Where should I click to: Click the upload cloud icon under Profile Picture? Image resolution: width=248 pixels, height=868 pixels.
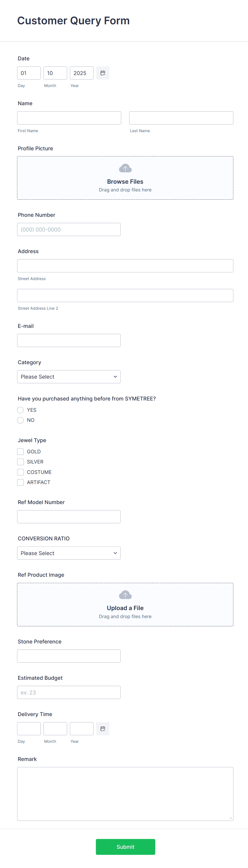point(125,168)
